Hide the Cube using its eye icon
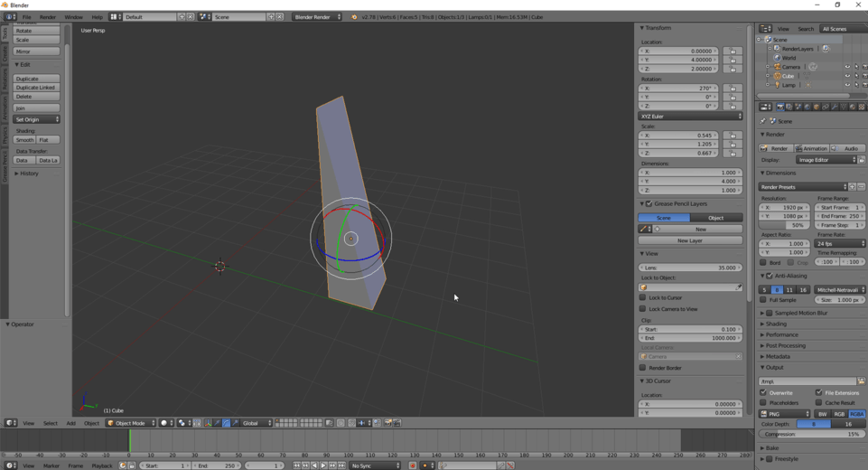The height and width of the screenshot is (470, 868). pyautogui.click(x=847, y=76)
